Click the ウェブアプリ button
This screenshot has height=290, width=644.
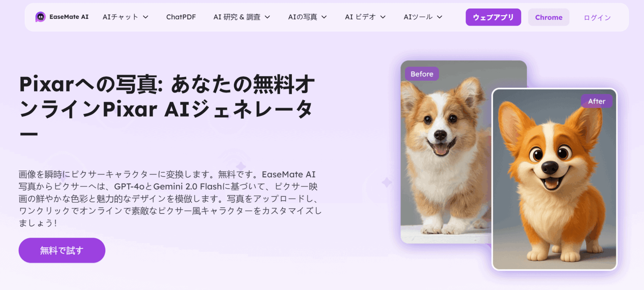[x=493, y=17]
